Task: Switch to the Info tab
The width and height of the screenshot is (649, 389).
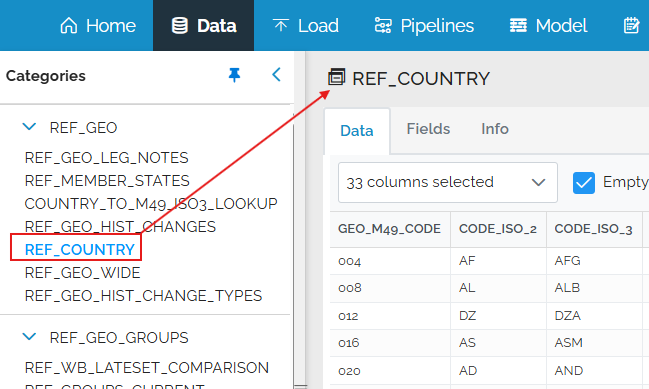Action: [x=495, y=129]
